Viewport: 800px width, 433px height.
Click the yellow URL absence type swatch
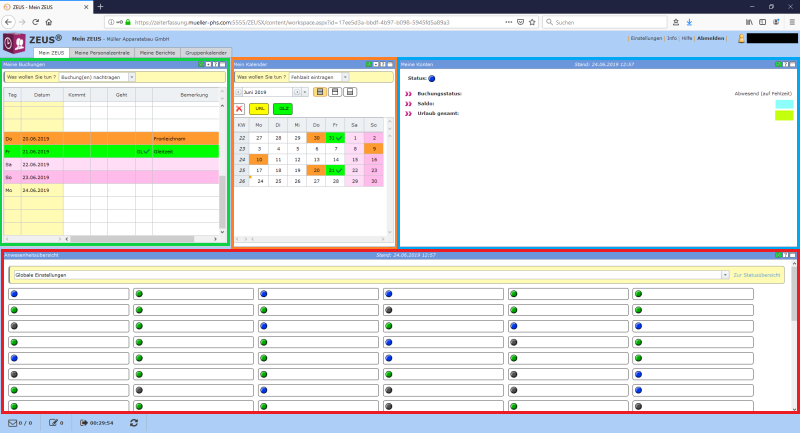point(259,107)
